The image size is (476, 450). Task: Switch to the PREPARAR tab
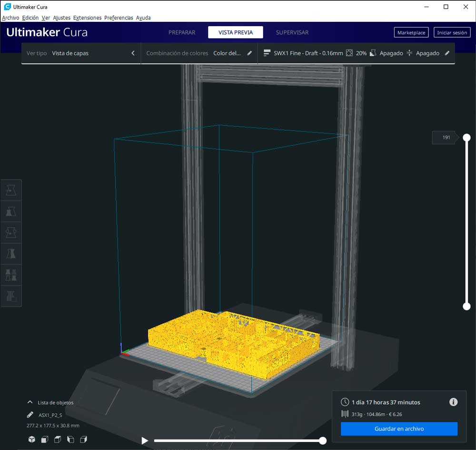[182, 32]
